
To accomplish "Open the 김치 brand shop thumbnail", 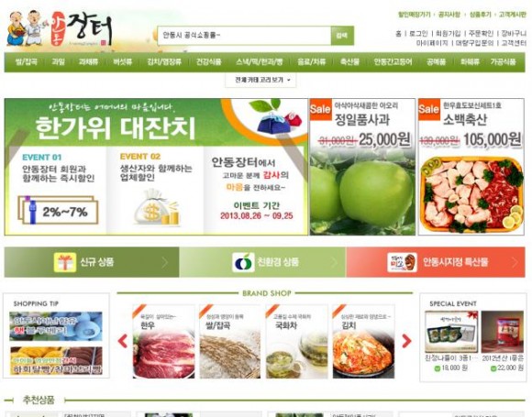I will click(363, 342).
